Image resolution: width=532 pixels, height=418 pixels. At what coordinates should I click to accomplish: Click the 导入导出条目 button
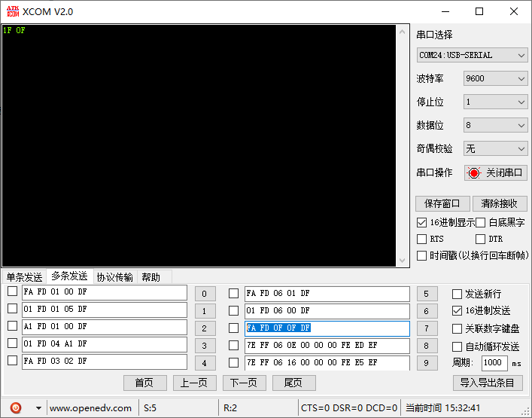pos(488,383)
